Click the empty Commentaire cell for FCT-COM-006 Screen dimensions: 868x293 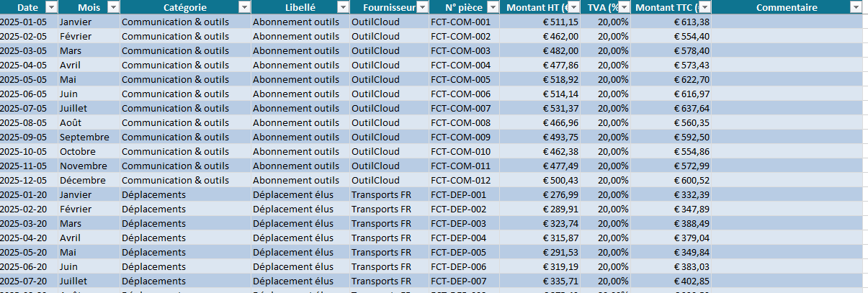[787, 94]
